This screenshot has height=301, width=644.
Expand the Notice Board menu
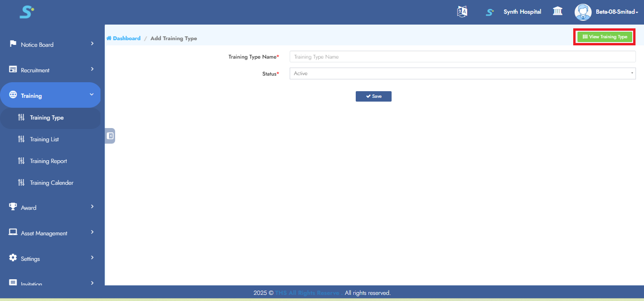click(50, 44)
